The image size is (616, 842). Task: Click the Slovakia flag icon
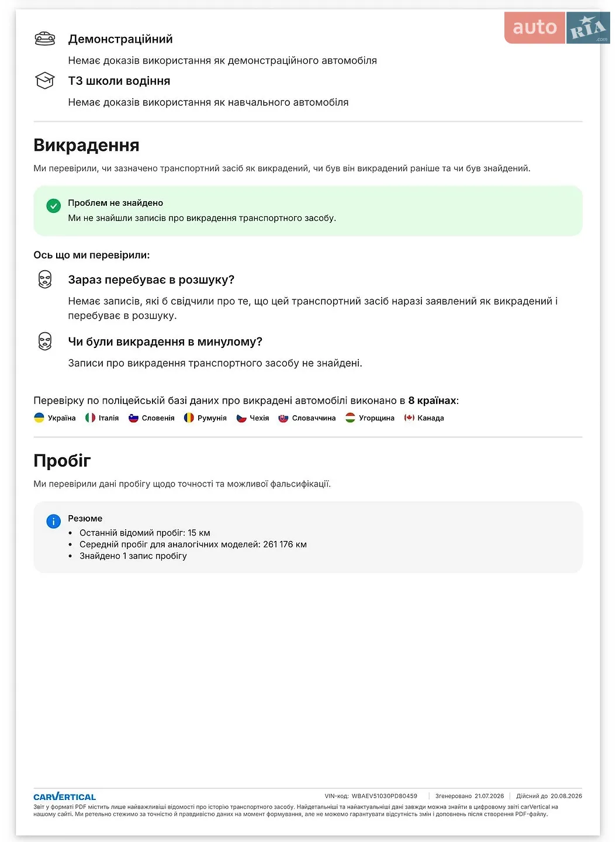pos(283,417)
